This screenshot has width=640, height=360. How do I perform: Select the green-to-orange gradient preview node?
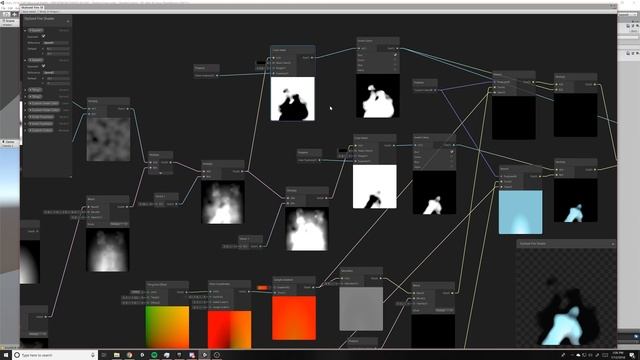pos(167,327)
